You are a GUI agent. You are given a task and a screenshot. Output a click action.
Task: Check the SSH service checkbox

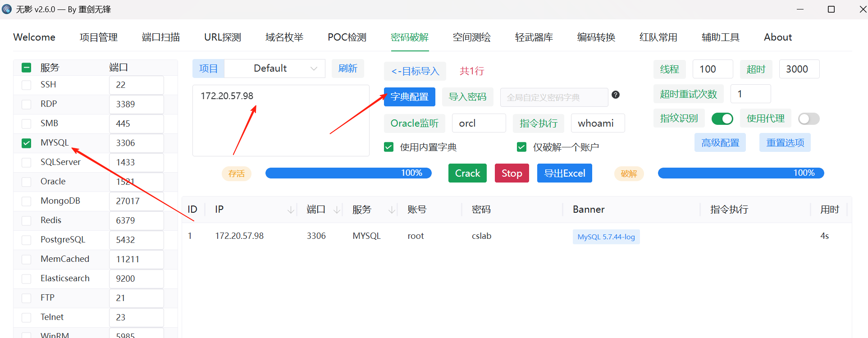[x=27, y=85]
